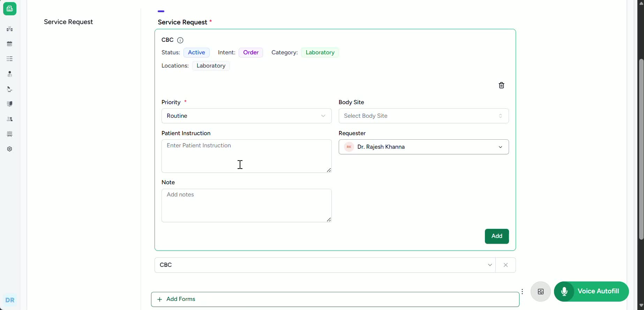Viewport: 644px width, 310px height.
Task: Open the Priority dropdown showing Routine
Action: click(x=246, y=116)
